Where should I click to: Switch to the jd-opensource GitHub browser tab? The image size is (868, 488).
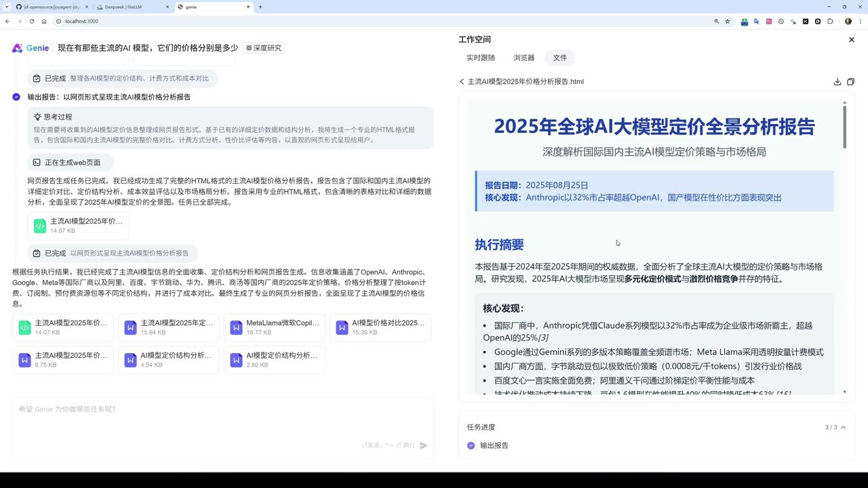52,7
